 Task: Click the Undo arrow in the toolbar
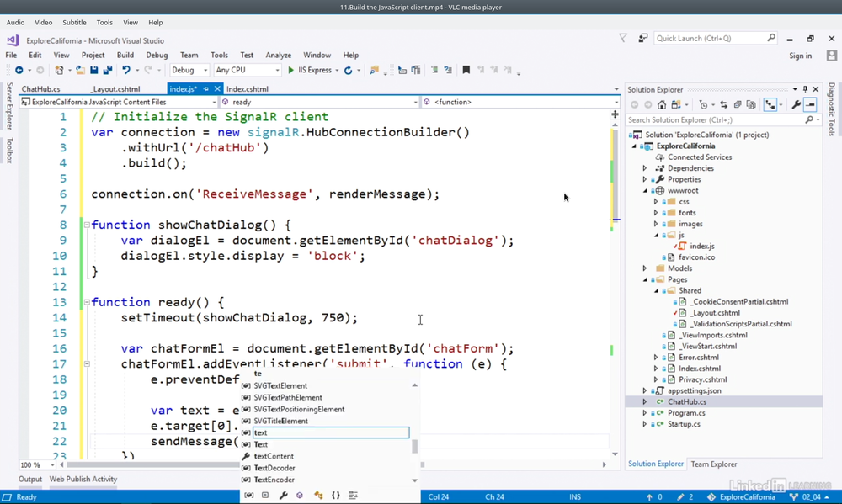click(125, 71)
